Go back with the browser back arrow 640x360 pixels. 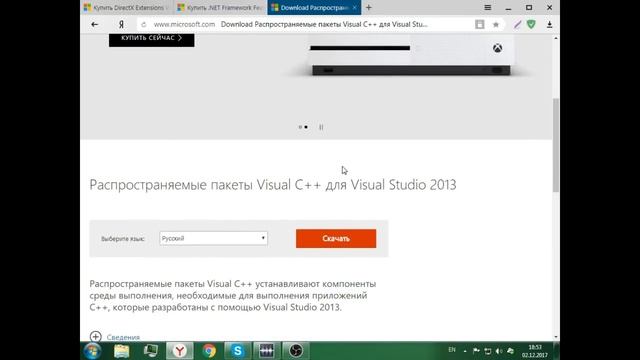tap(95, 24)
